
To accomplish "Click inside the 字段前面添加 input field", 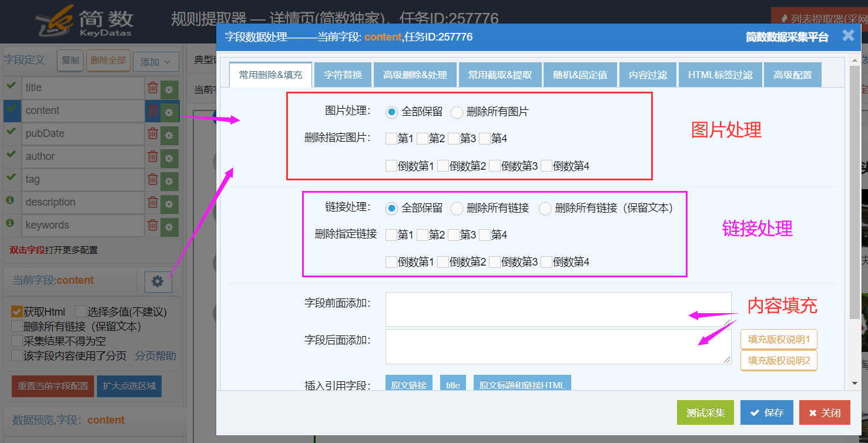I will (x=558, y=308).
